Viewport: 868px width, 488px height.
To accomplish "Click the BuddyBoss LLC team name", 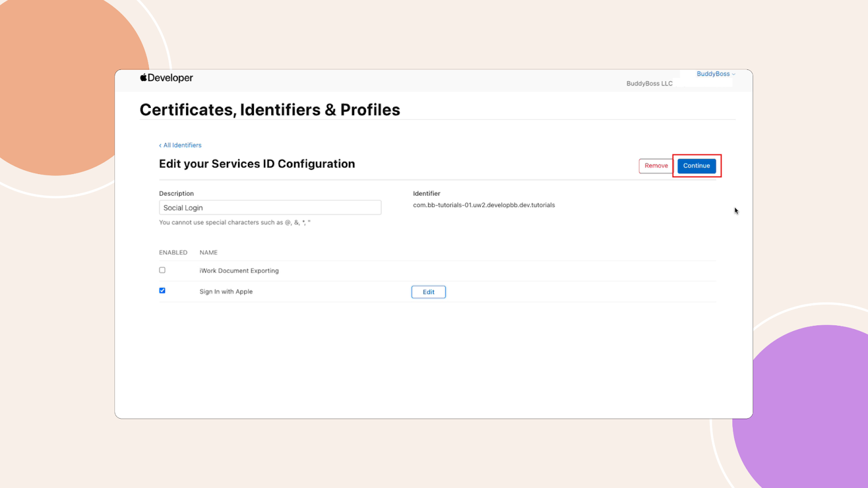I will pyautogui.click(x=649, y=84).
